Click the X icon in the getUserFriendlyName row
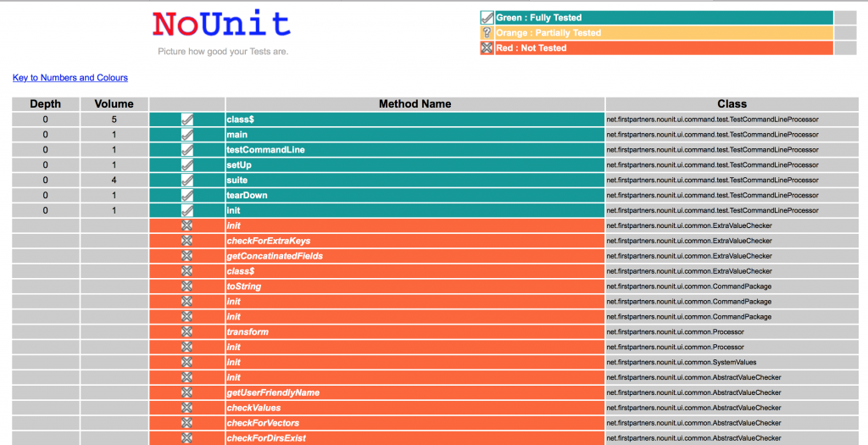Screen dimensions: 868x445 point(186,392)
